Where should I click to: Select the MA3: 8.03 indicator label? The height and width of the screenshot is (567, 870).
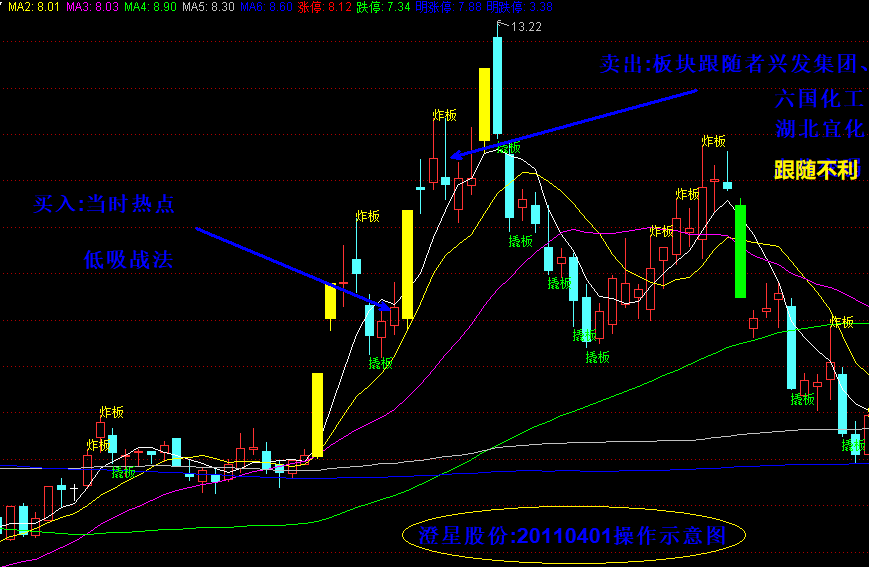pos(92,7)
